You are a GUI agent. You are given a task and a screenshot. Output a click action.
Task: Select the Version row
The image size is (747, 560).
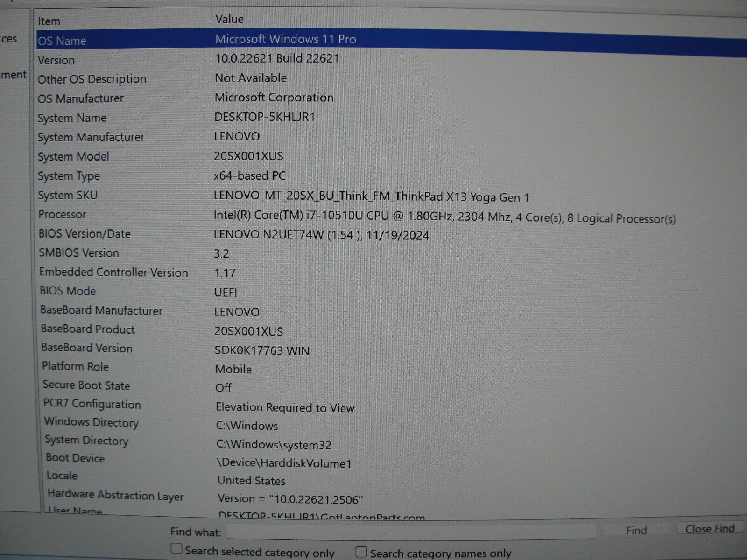coord(56,60)
